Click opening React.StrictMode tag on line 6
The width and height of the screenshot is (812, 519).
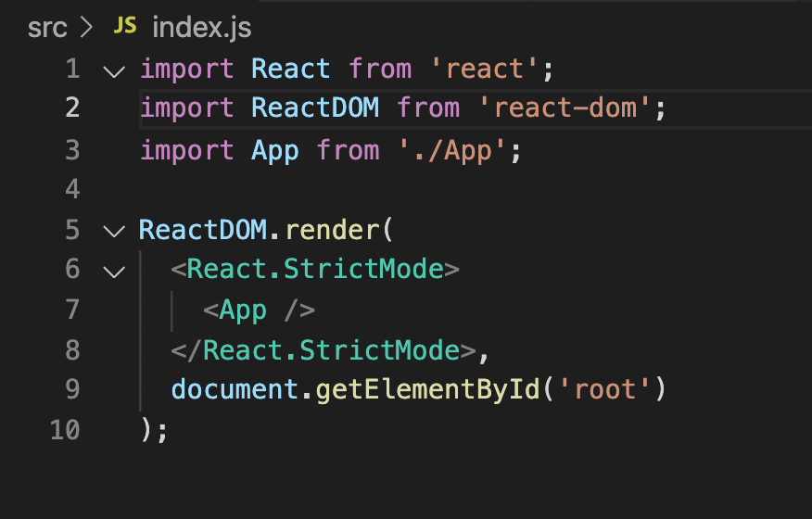pos(315,270)
